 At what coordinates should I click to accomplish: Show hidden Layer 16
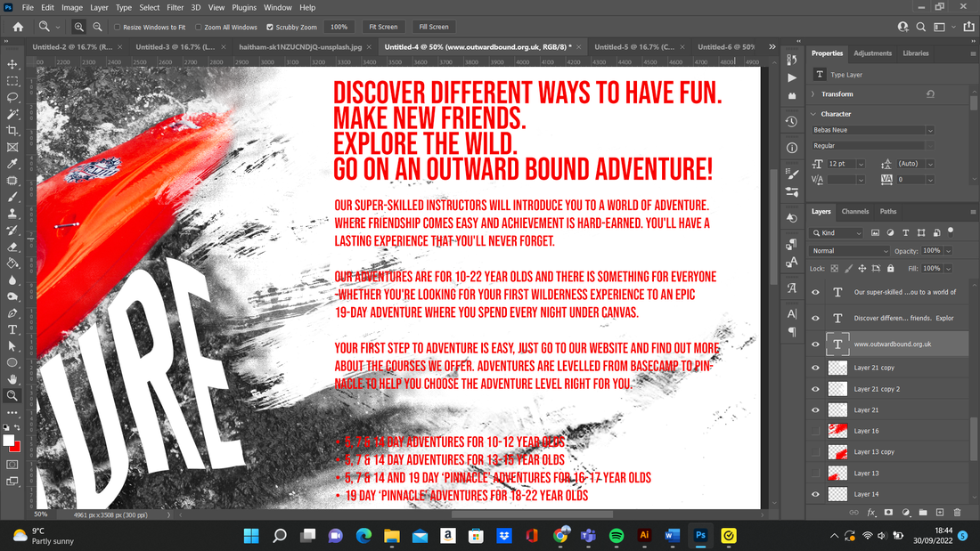[x=815, y=431]
